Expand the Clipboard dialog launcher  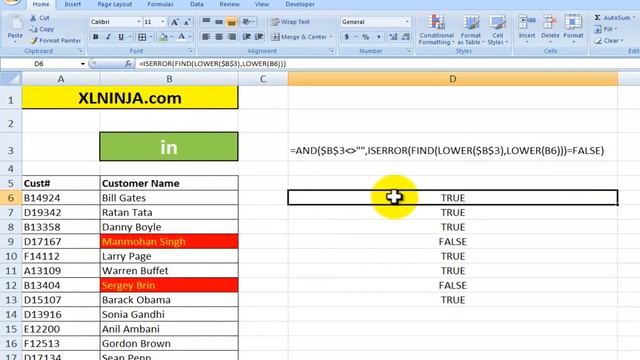click(80, 51)
